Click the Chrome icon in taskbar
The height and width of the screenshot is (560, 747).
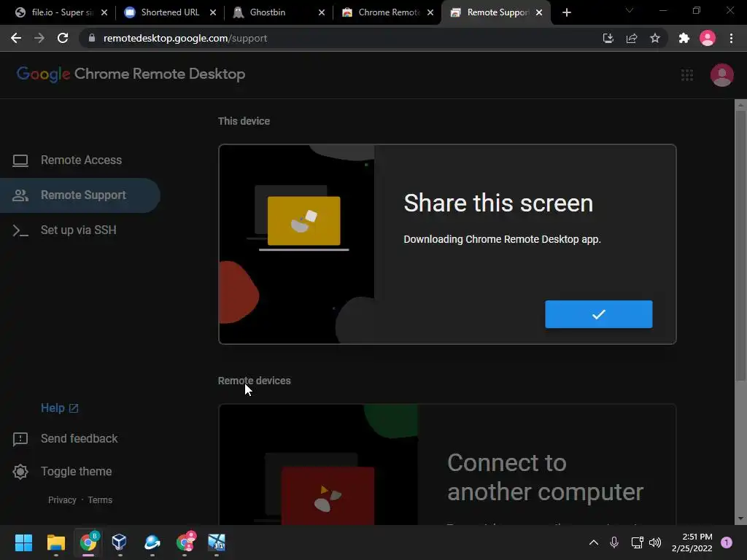pyautogui.click(x=88, y=542)
